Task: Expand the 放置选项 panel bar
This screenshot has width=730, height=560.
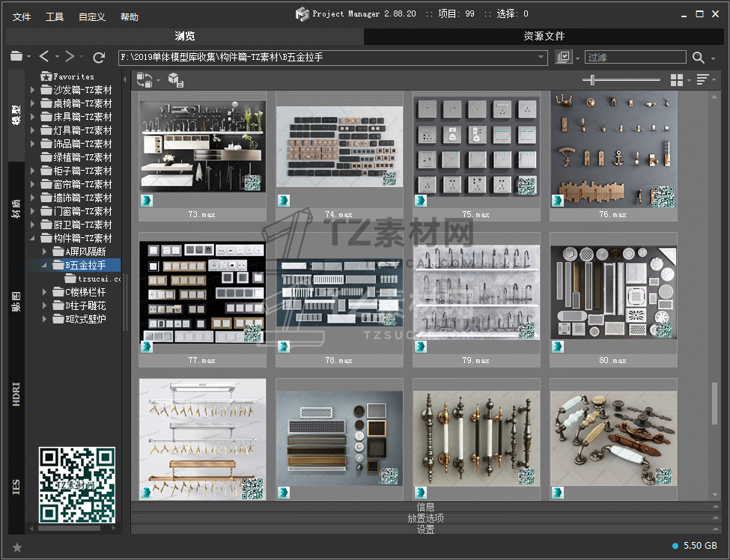Action: [425, 518]
